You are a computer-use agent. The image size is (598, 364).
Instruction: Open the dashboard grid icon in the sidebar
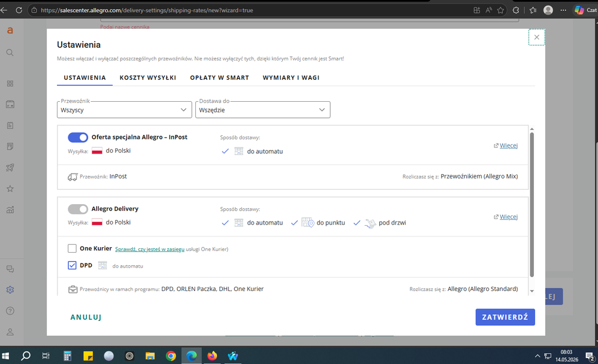coord(10,83)
